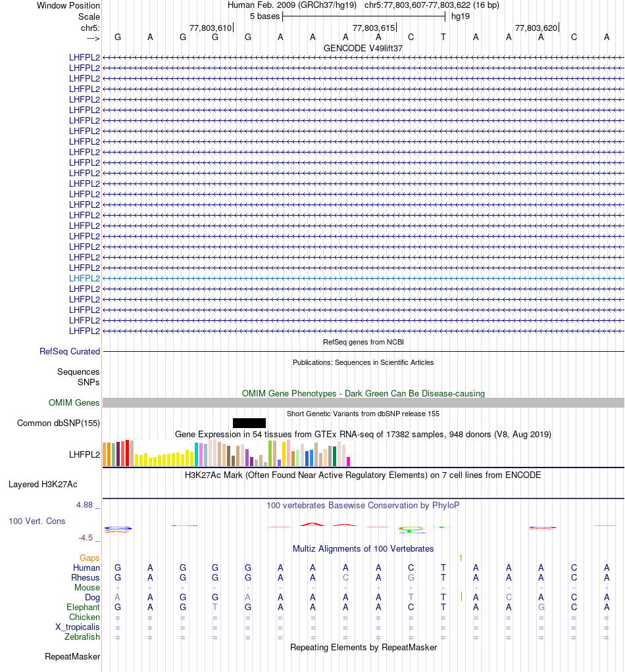Click the Rhesus alignment row label
This screenshot has height=672, width=625.
(86, 578)
